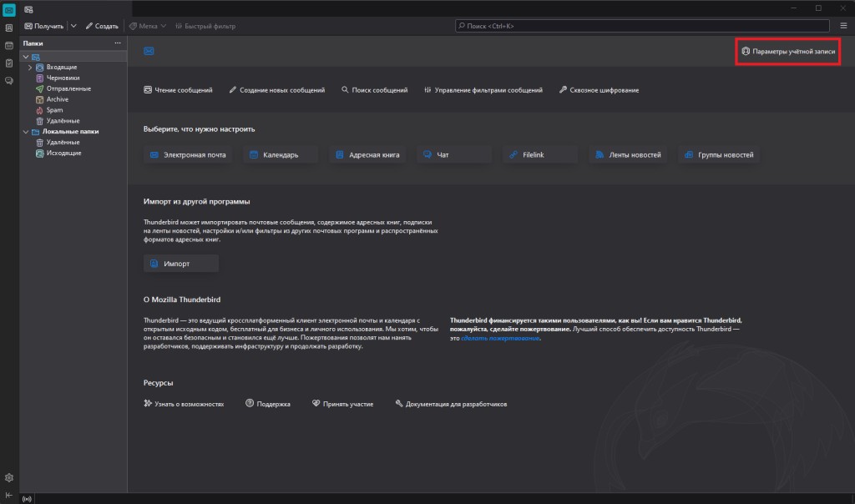The height and width of the screenshot is (504, 855).
Task: Expand the Входящие folder chevron
Action: point(30,68)
